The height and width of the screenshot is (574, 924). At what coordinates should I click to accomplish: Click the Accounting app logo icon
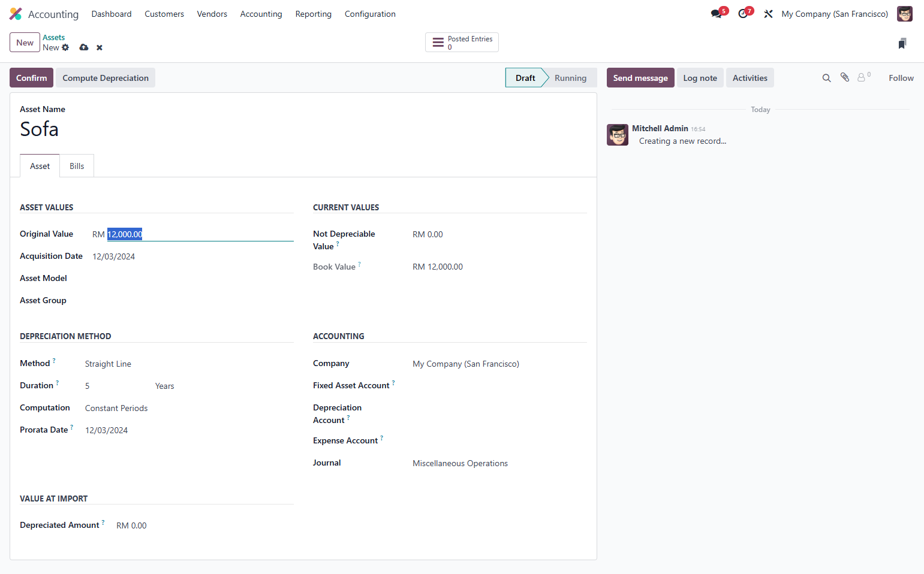16,14
